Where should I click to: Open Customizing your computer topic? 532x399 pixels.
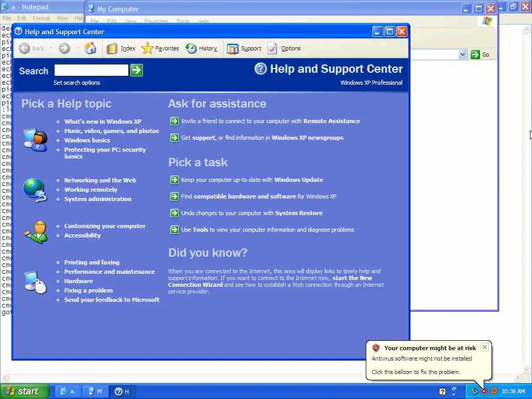105,226
